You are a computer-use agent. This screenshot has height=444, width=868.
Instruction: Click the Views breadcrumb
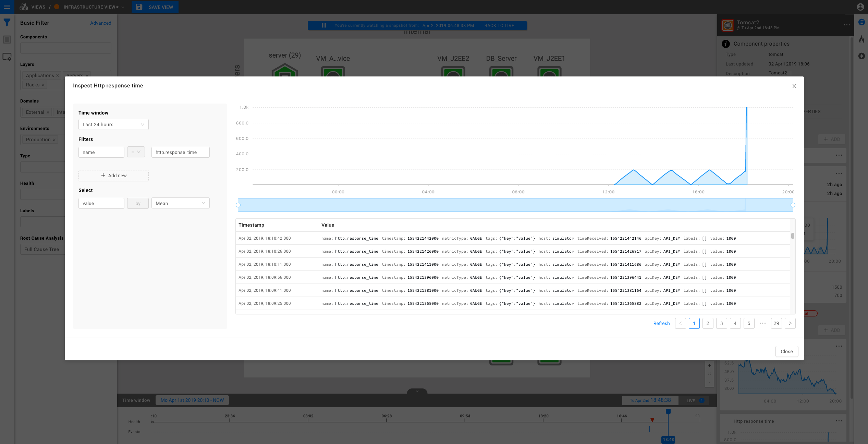(x=38, y=7)
